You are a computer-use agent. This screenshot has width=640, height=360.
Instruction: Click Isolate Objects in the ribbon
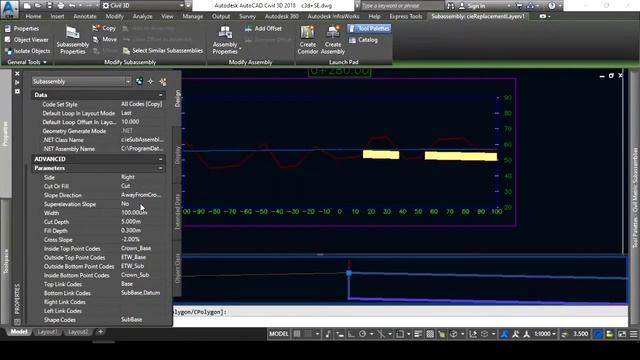[27, 51]
